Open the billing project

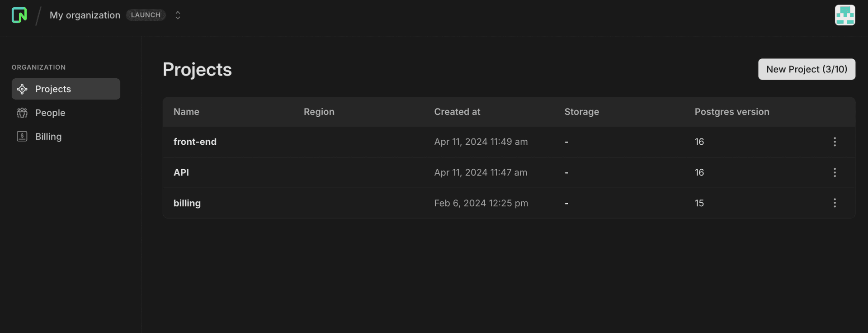click(x=187, y=203)
